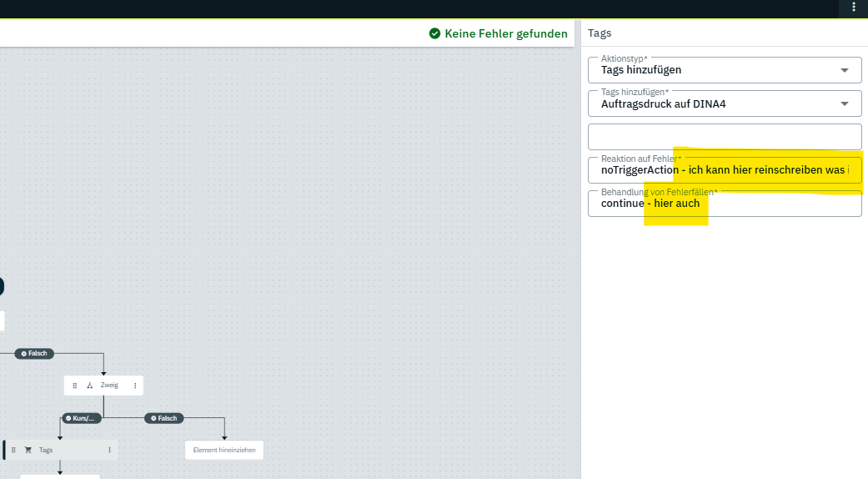The height and width of the screenshot is (479, 868).
Task: Click the Element hineinziehen placeholder
Action: [223, 451]
